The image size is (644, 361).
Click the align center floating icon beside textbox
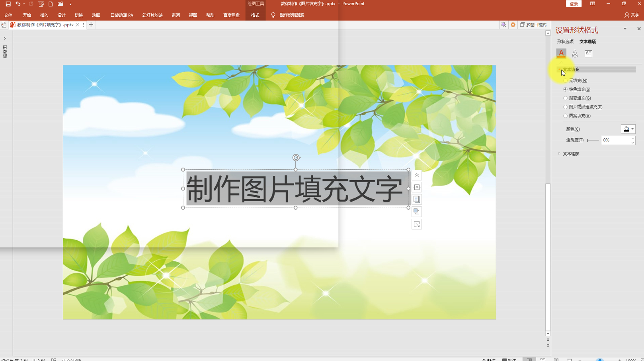point(417,187)
